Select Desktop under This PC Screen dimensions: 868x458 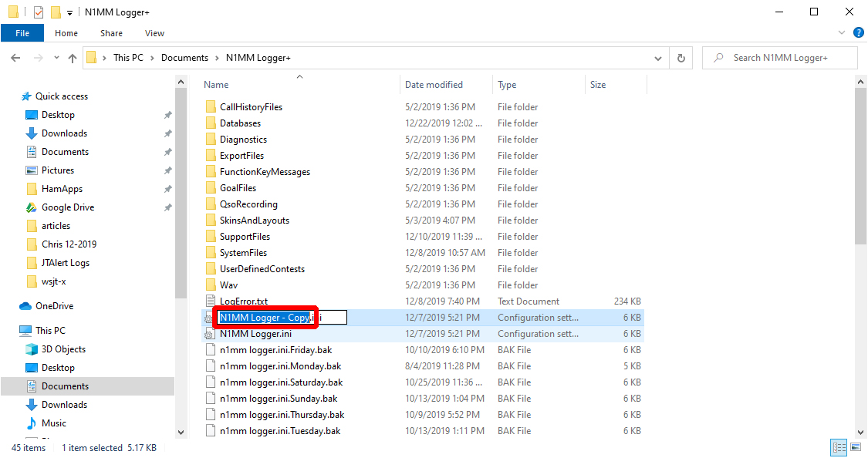pyautogui.click(x=58, y=367)
